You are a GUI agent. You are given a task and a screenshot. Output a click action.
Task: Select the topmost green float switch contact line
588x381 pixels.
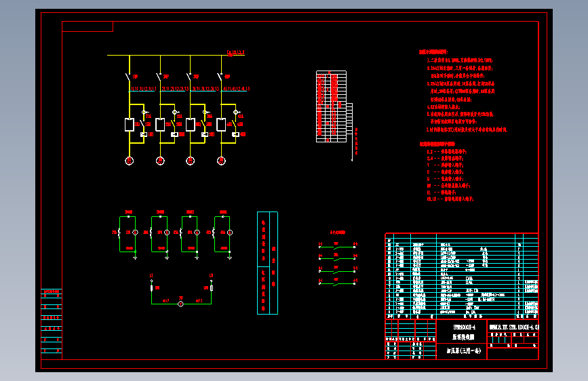click(337, 247)
